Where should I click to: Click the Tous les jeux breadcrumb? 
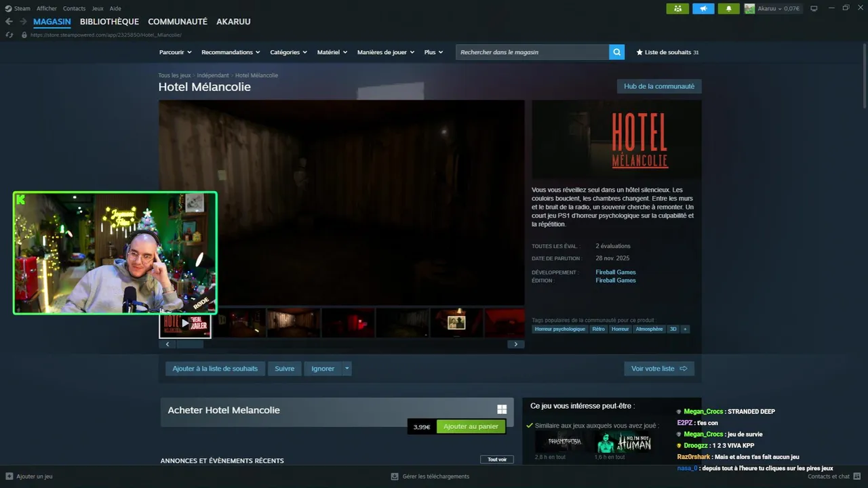[x=174, y=75]
